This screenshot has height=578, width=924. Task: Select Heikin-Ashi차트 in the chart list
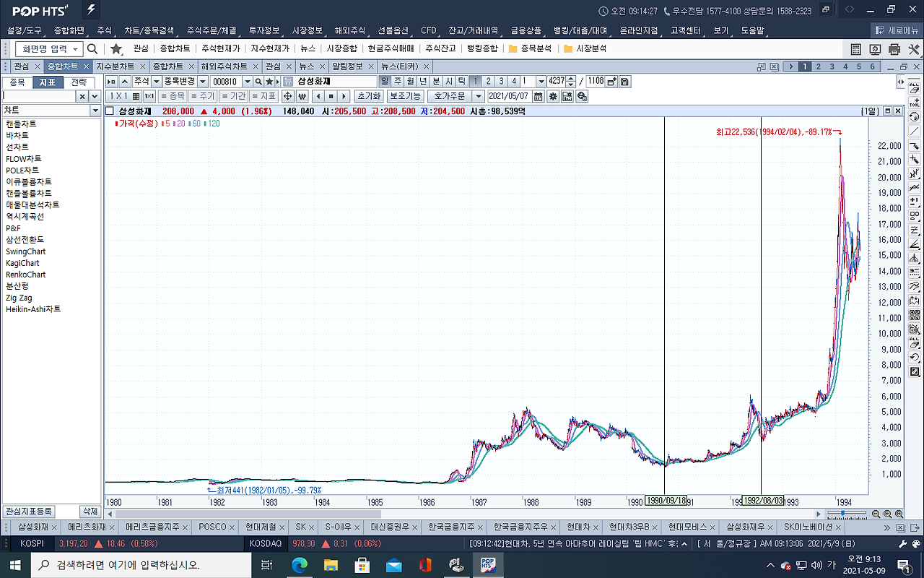(33, 309)
